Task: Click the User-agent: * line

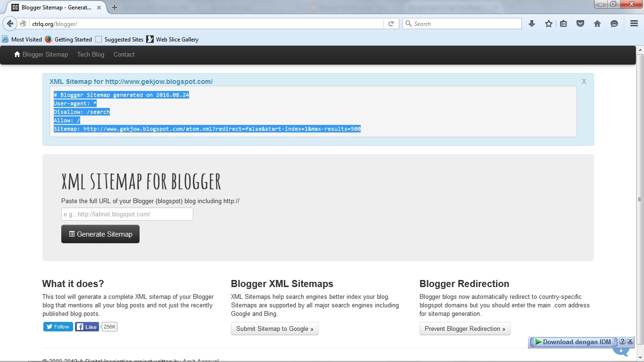Action: pos(75,104)
